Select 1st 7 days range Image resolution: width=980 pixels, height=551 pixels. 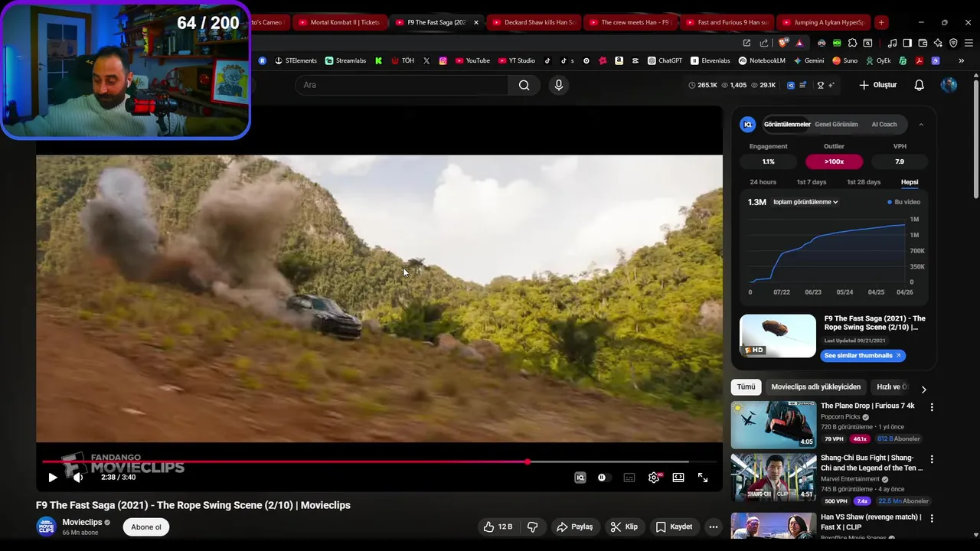point(812,182)
